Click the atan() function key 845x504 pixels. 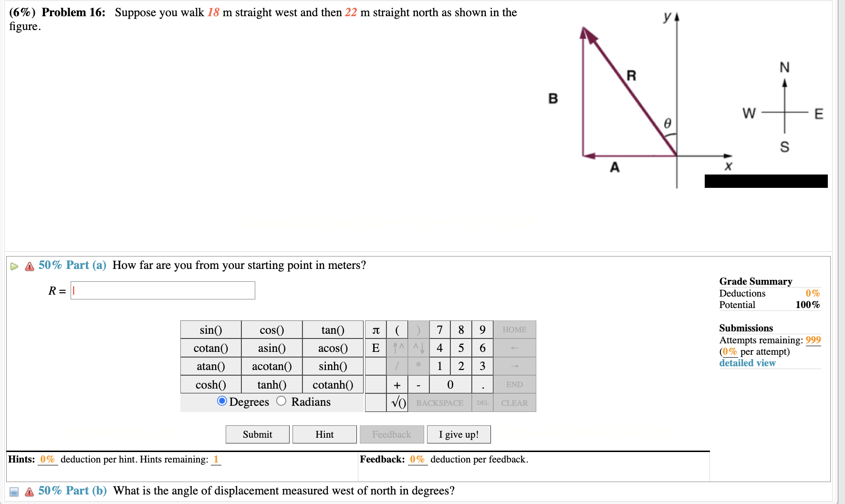pyautogui.click(x=210, y=366)
